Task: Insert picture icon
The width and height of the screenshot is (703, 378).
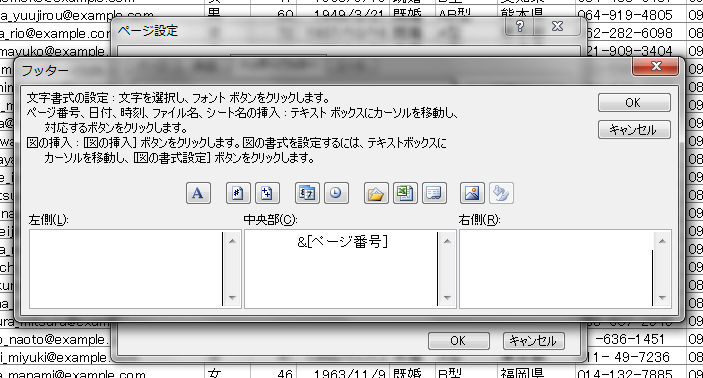Action: 472,193
